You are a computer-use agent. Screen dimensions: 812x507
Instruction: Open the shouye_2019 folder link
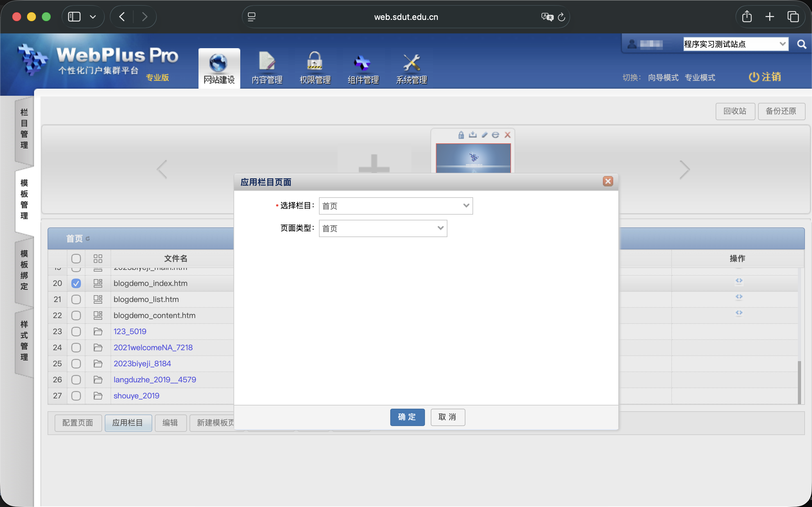tap(136, 395)
